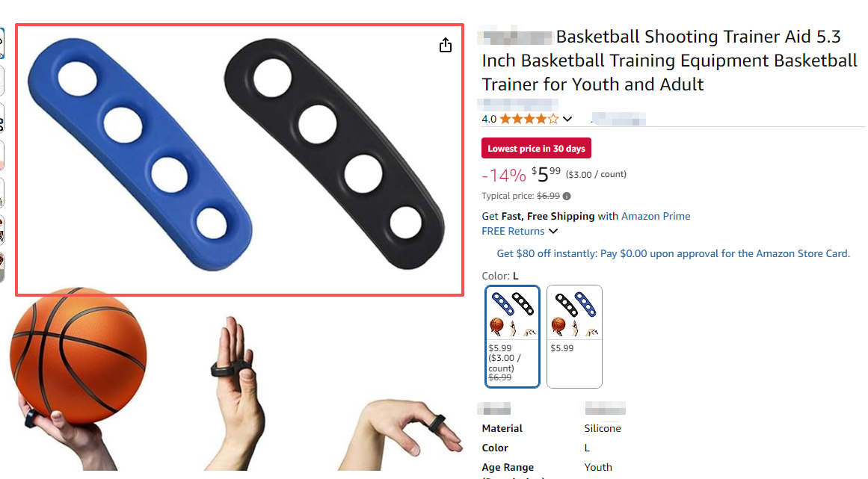Click the Lowest price in 30 days badge
This screenshot has width=868, height=479.
[x=536, y=148]
